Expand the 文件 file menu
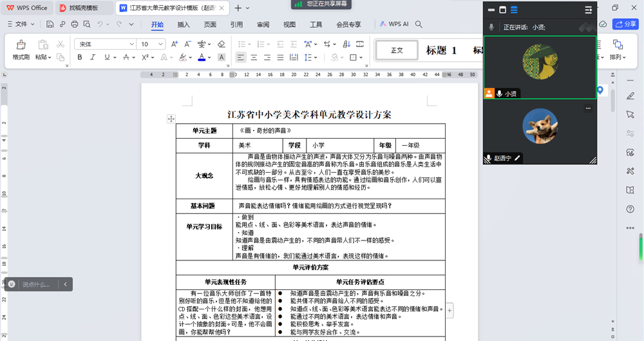 [24, 24]
